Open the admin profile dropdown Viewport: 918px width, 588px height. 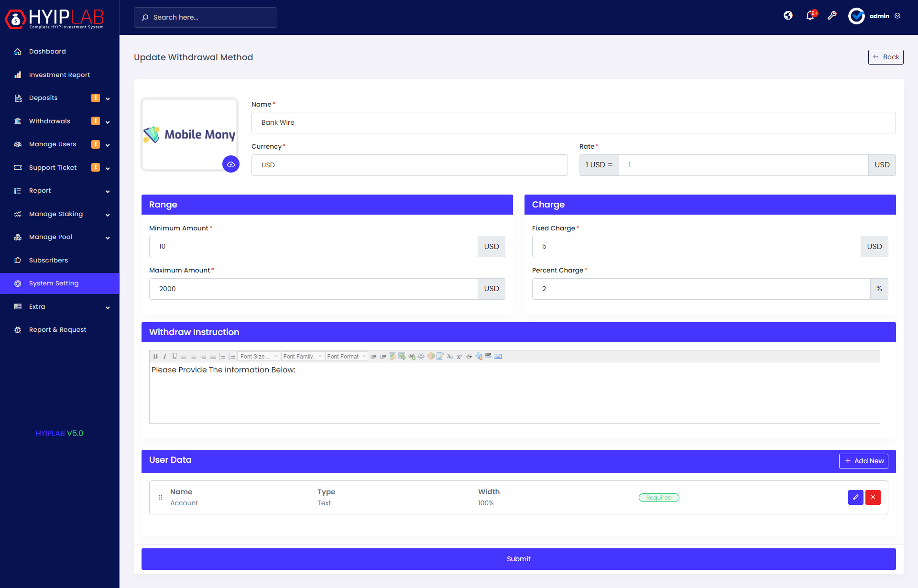874,16
